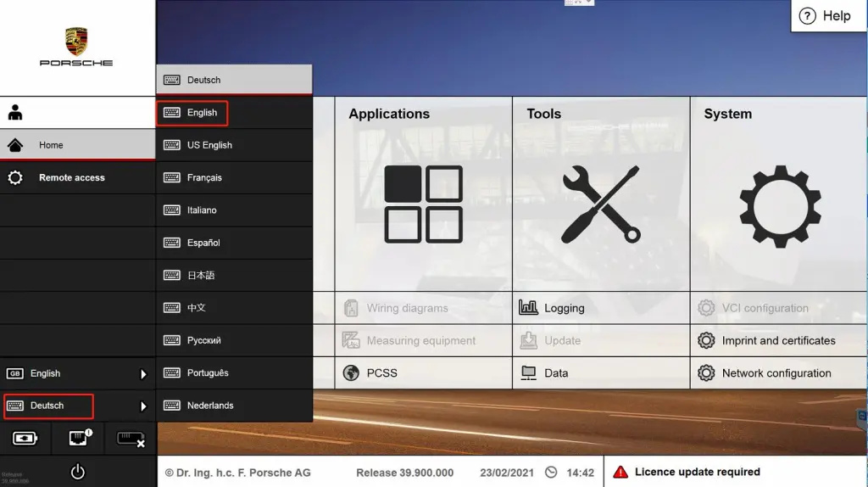Open Network configuration settings

pyautogui.click(x=776, y=373)
